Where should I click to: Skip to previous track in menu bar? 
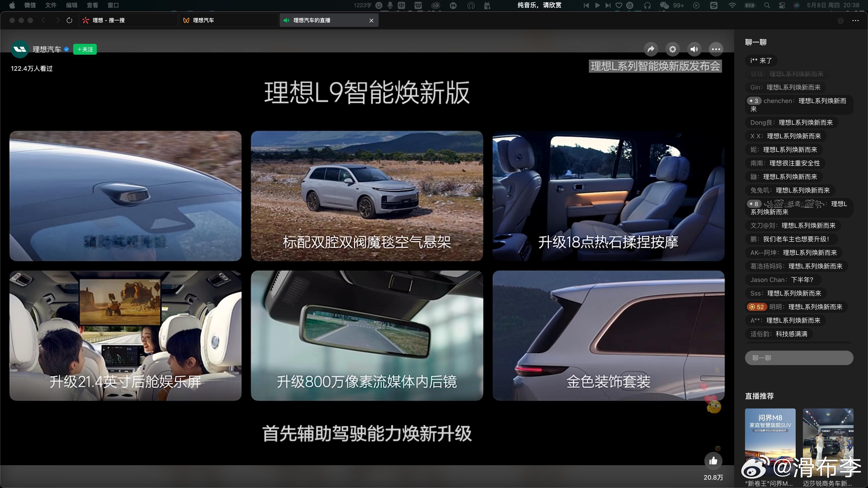pyautogui.click(x=586, y=5)
